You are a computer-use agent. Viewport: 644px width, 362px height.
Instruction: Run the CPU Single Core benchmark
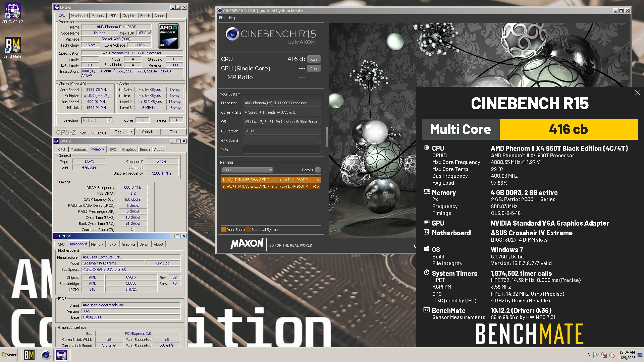point(314,69)
